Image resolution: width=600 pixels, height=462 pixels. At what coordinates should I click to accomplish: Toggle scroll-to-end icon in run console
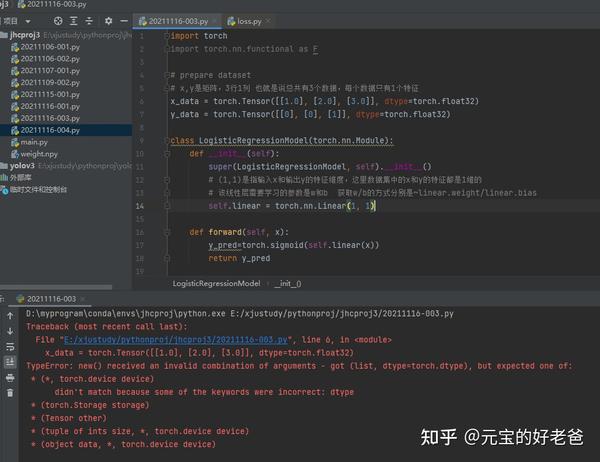point(10,362)
